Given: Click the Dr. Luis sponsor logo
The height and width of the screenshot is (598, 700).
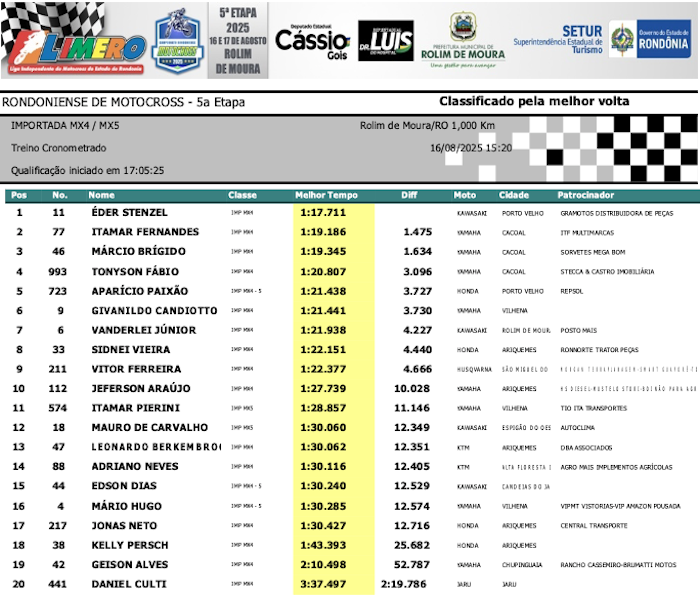Looking at the screenshot, I should tap(385, 41).
